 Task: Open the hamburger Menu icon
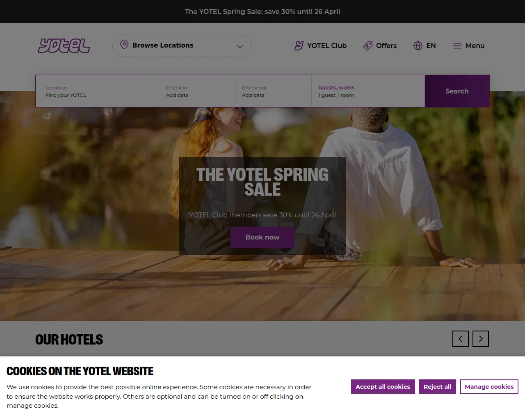(457, 46)
